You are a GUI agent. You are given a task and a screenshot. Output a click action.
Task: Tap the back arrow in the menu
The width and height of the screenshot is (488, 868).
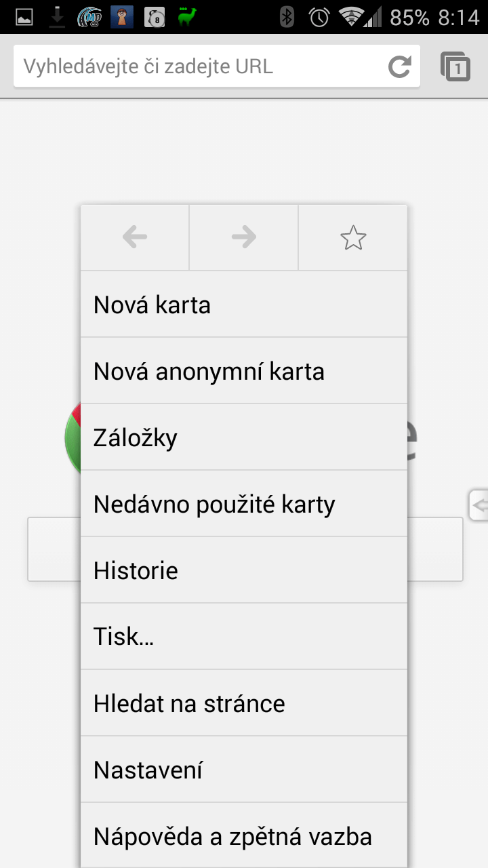135,237
